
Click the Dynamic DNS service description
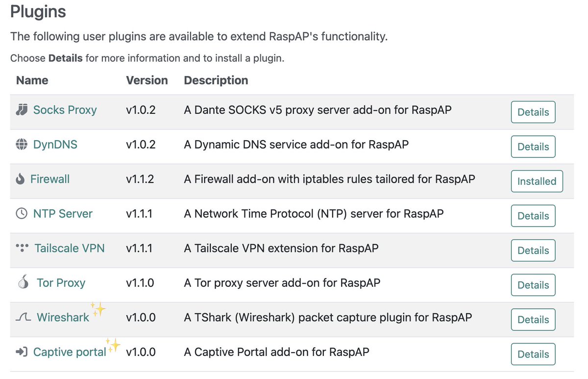pos(296,145)
